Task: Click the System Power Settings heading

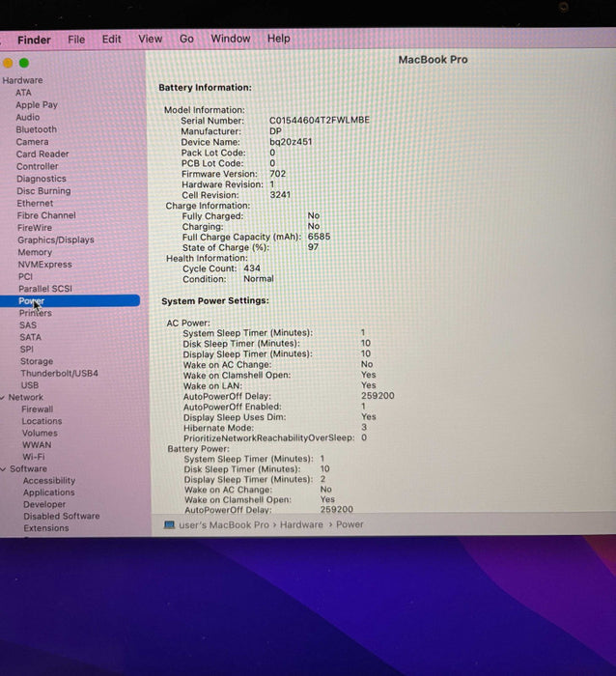Action: (x=215, y=301)
